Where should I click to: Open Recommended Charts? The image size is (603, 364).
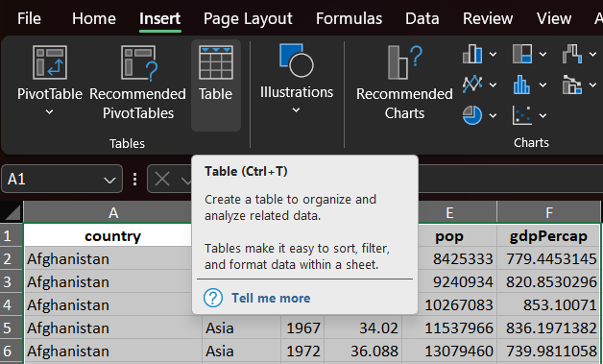404,83
